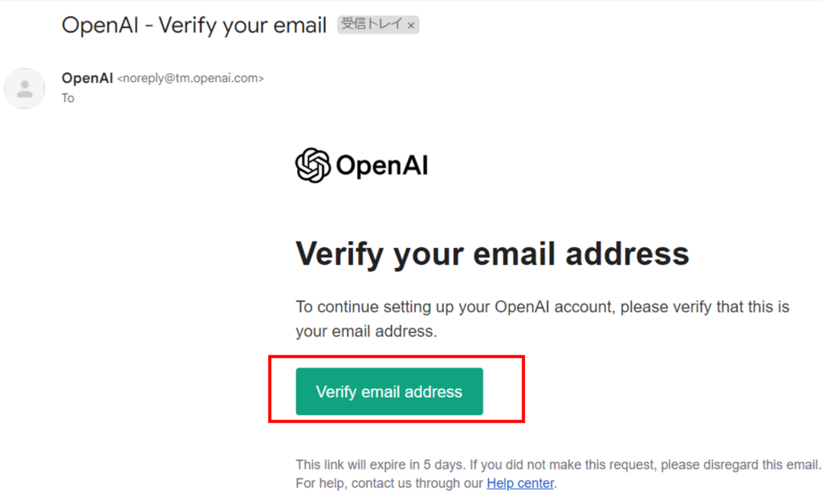
Task: Click the To continue setting up paragraph line
Action: [x=543, y=307]
